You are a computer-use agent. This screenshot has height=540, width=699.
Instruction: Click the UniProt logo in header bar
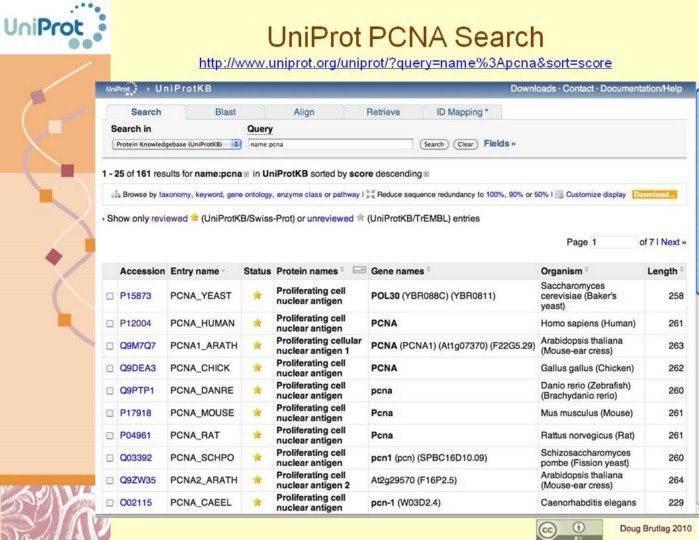tap(120, 89)
